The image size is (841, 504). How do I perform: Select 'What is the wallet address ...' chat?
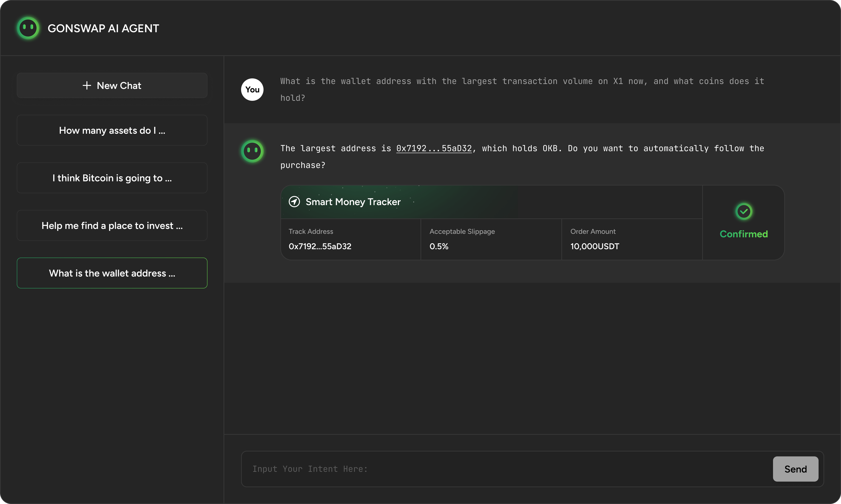point(112,273)
